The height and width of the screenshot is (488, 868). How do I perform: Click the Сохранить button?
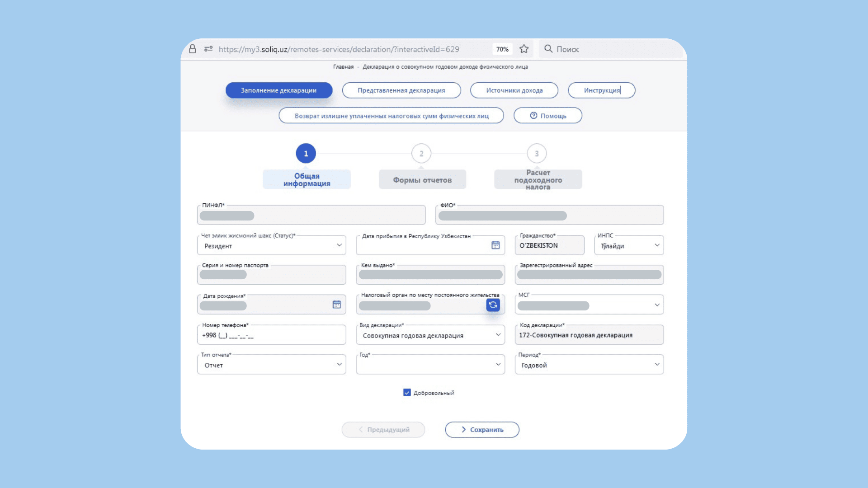click(482, 430)
